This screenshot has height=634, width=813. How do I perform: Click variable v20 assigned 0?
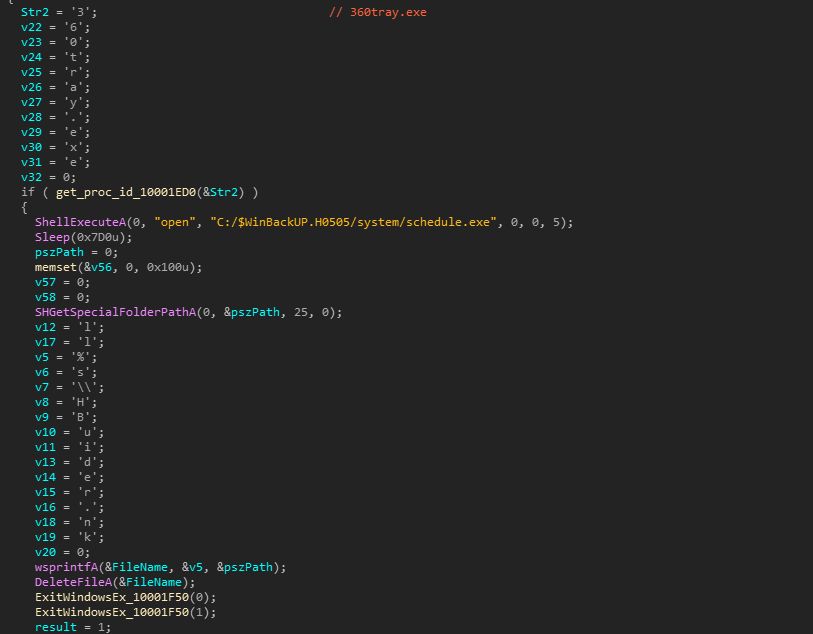point(45,553)
